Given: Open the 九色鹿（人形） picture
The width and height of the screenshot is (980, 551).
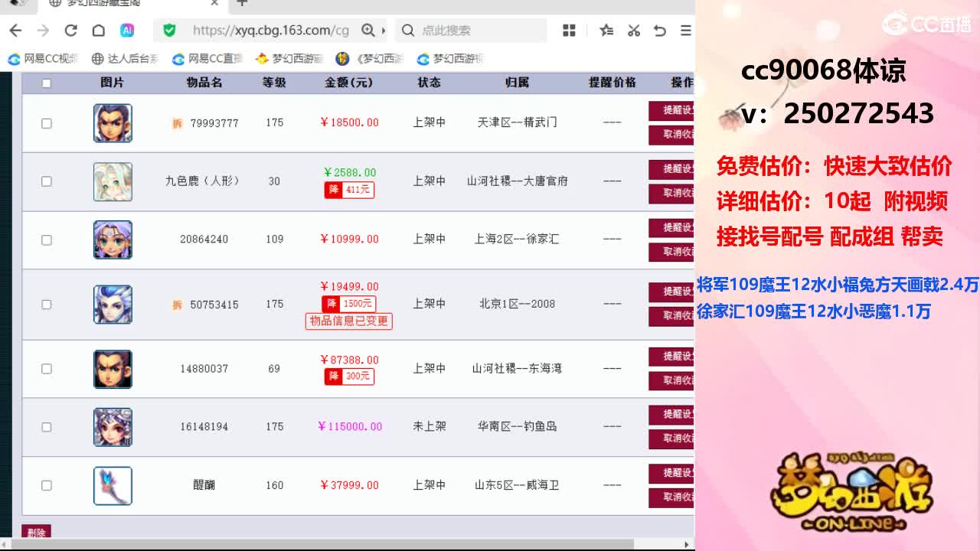Looking at the screenshot, I should click(113, 181).
